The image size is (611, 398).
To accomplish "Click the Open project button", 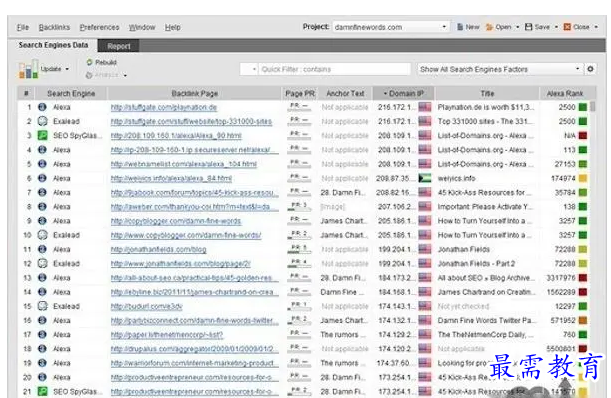I will 499,27.
